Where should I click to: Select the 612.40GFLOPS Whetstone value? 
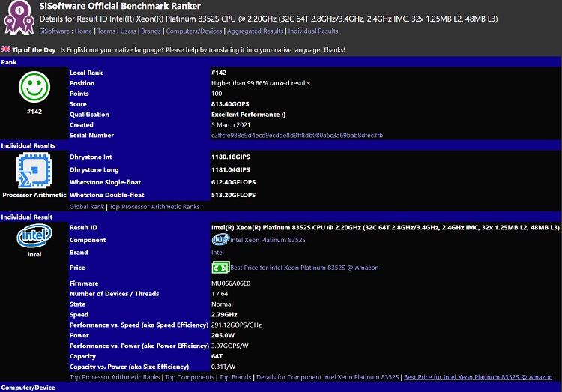pos(233,182)
